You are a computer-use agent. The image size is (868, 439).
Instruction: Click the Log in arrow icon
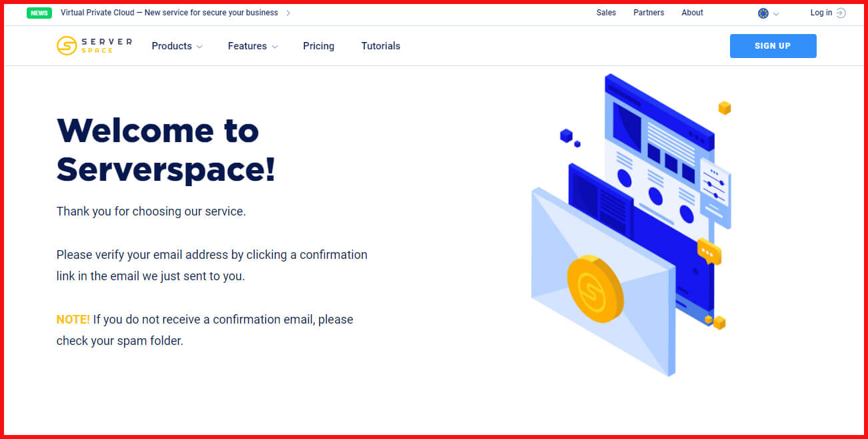point(841,13)
